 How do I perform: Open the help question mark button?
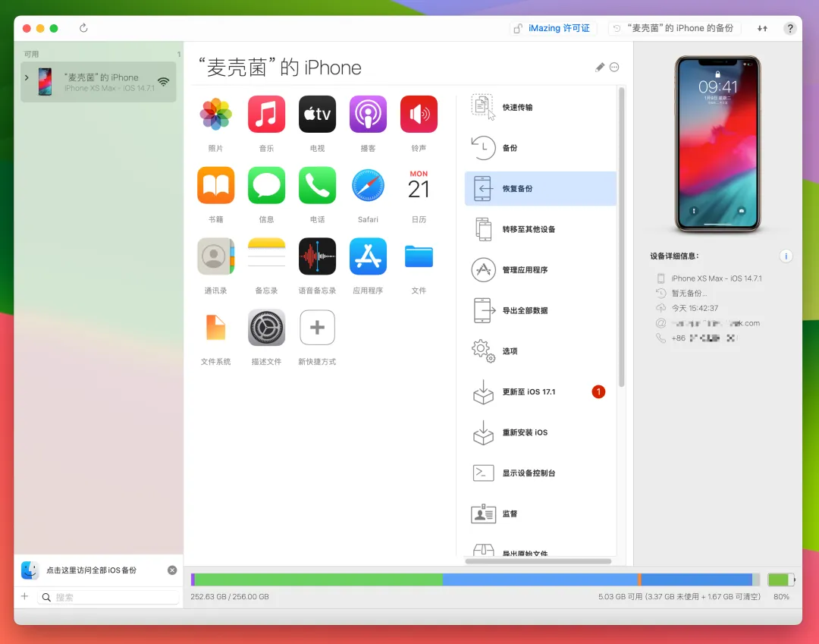(x=789, y=28)
